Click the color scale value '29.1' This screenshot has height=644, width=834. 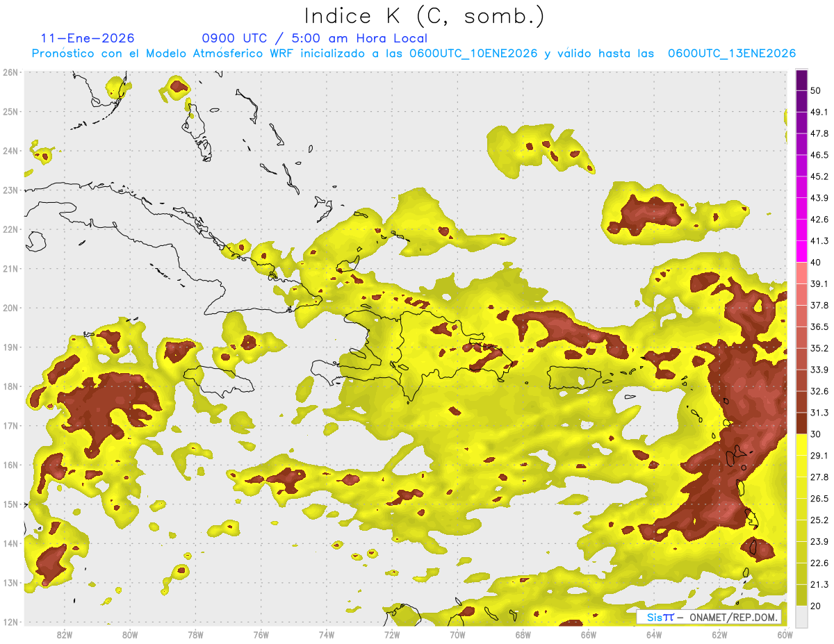click(819, 456)
